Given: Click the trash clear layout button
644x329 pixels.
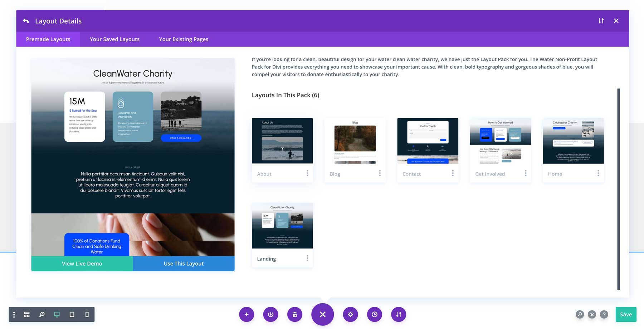Looking at the screenshot, I should click(295, 314).
